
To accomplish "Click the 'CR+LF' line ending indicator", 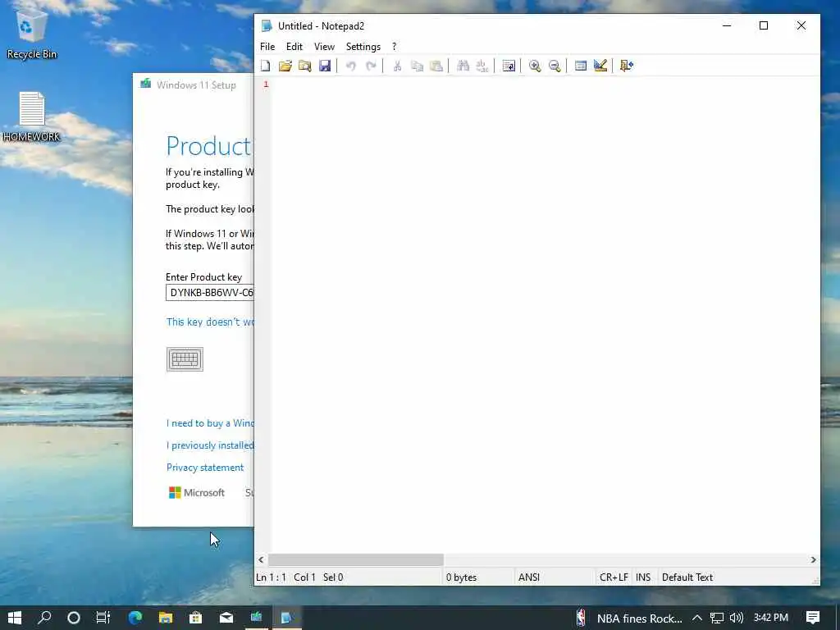I will (614, 577).
